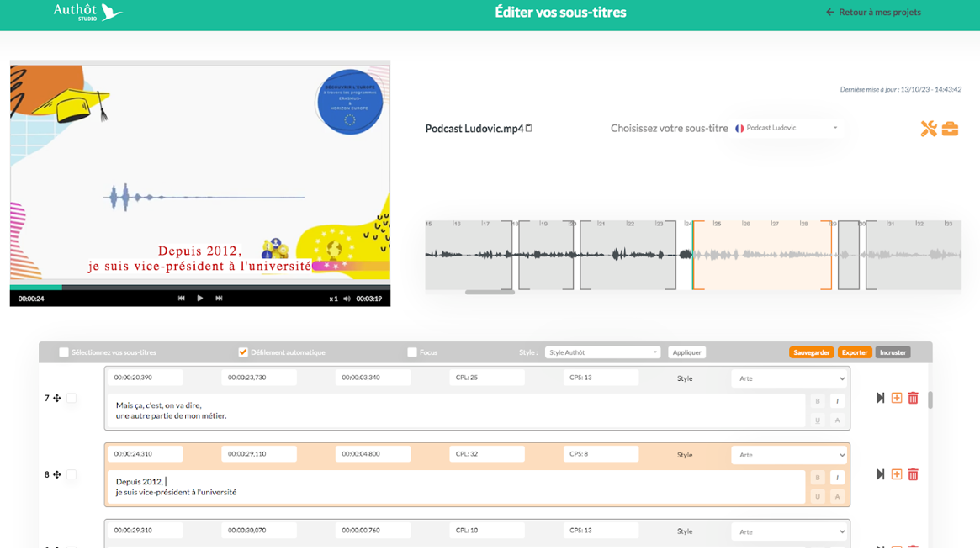Viewport: 980px width, 550px height.
Task: Delete subtitle 8 trash icon
Action: pos(914,474)
